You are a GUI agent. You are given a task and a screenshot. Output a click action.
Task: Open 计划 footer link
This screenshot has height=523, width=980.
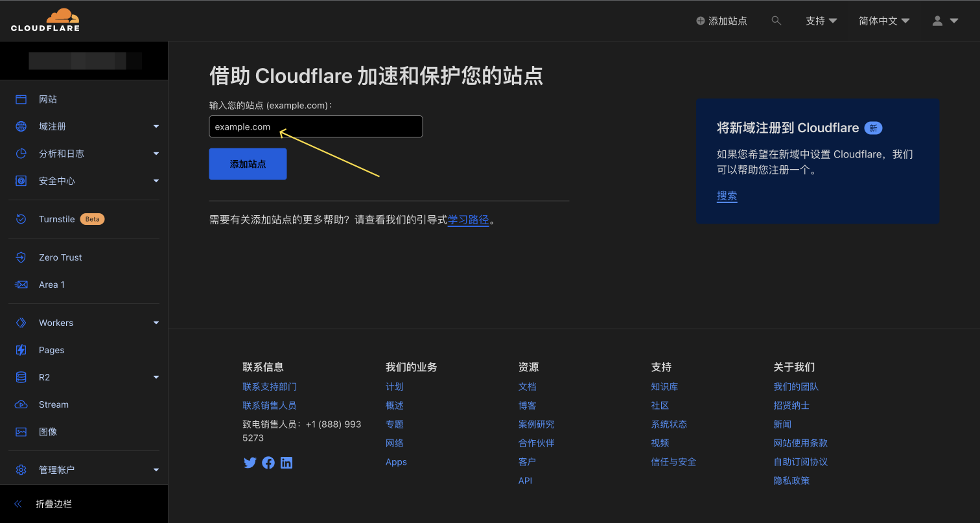395,386
